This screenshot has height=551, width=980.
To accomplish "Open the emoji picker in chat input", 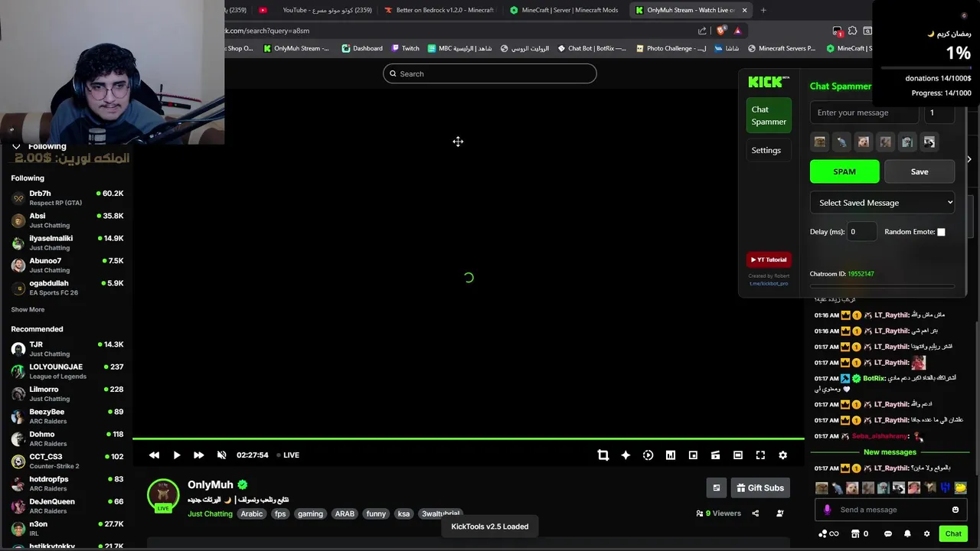I will (x=955, y=510).
